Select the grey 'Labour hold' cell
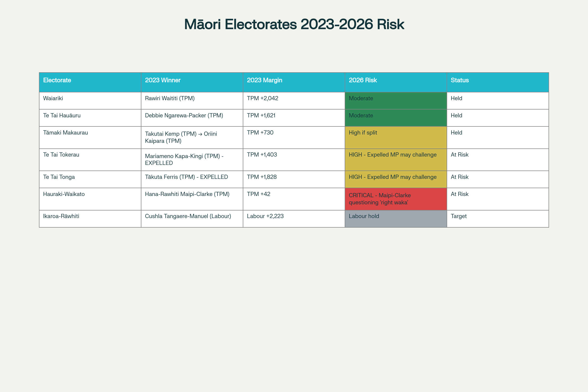The width and height of the screenshot is (588, 392). (x=395, y=219)
